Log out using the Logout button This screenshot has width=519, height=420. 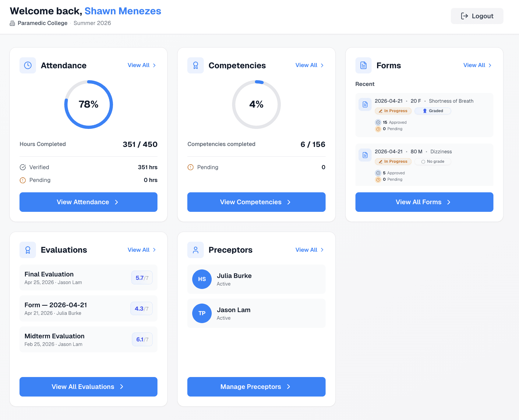pos(477,16)
